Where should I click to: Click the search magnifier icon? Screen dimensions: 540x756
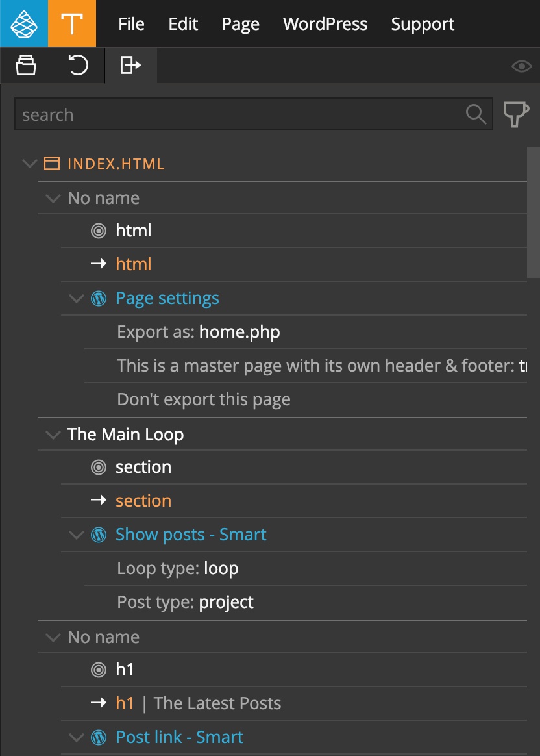tap(476, 114)
